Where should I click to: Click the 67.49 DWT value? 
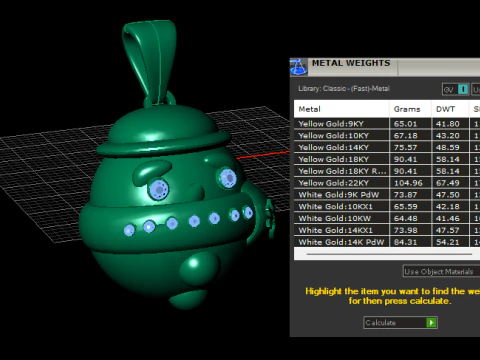pos(448,183)
